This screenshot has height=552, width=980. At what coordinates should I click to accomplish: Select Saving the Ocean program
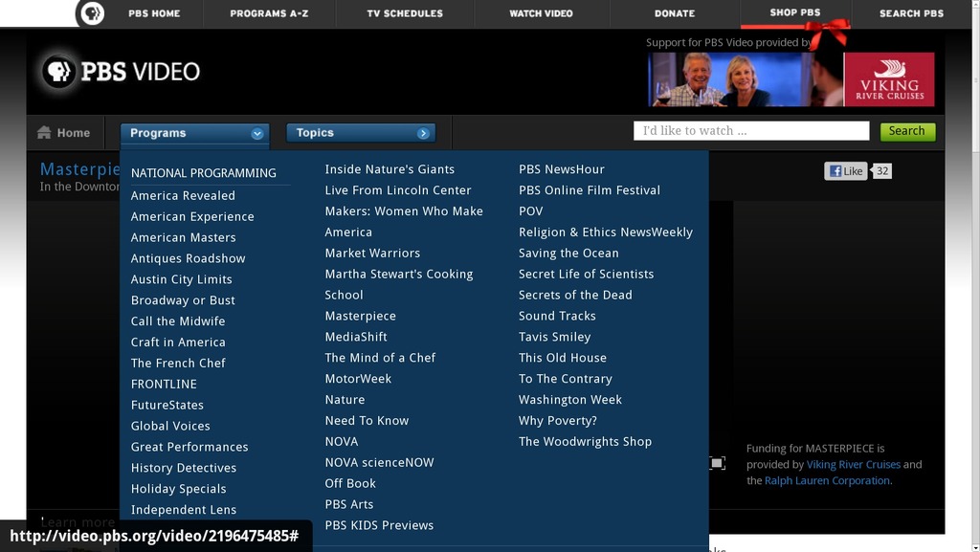[568, 253]
